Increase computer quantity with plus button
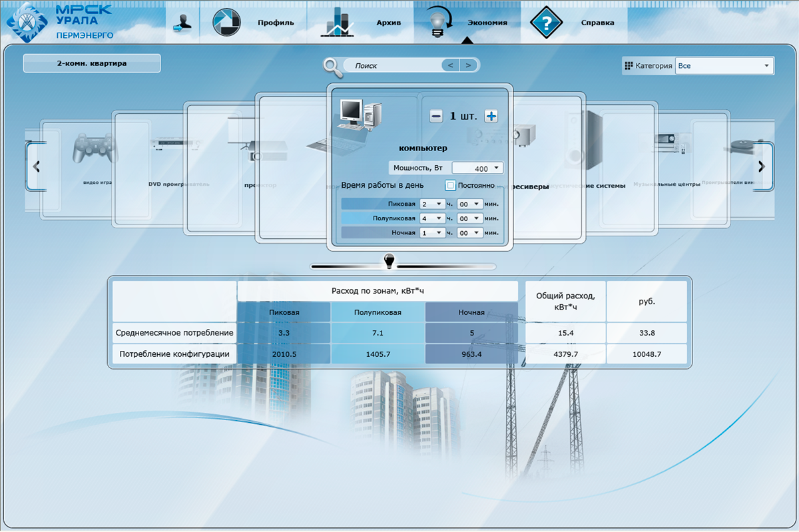Screen dimensions: 799x532 pos(491,117)
